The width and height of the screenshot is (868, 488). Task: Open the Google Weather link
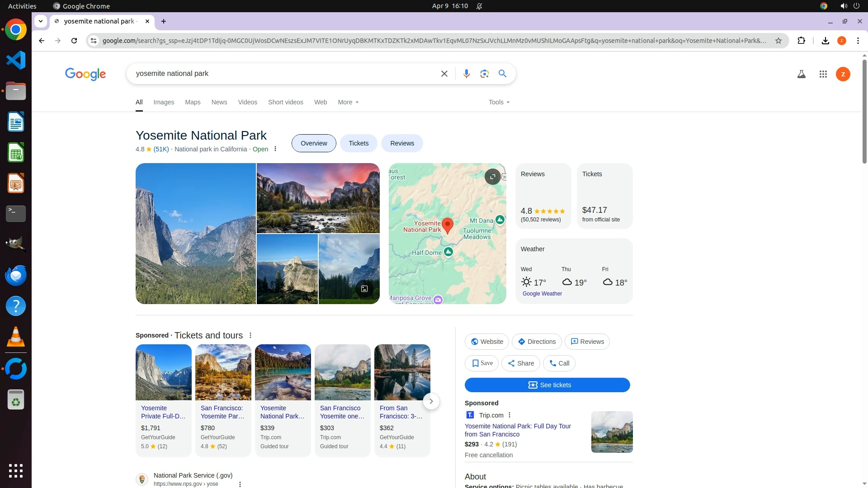click(x=542, y=294)
